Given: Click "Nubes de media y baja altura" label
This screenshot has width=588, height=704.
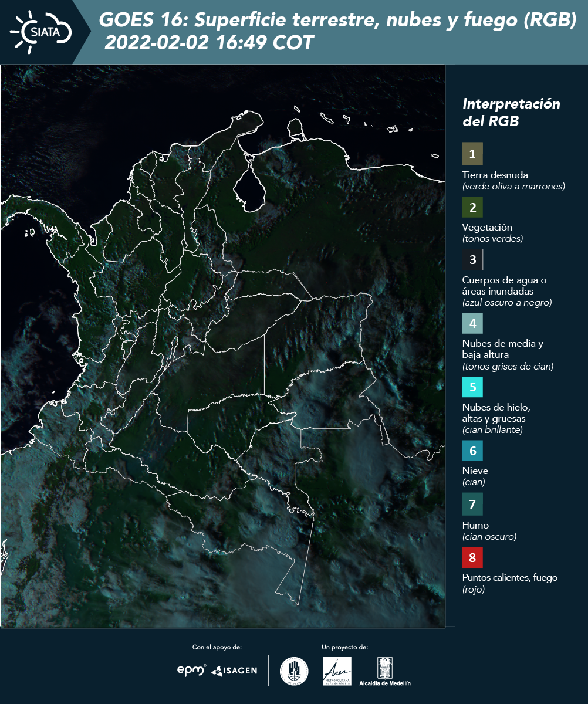Looking at the screenshot, I should 503,349.
